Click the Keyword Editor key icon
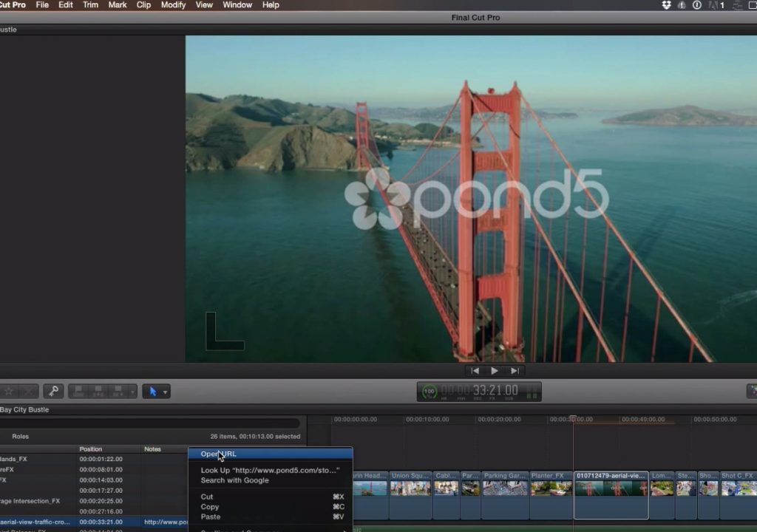The height and width of the screenshot is (532, 757). click(53, 391)
